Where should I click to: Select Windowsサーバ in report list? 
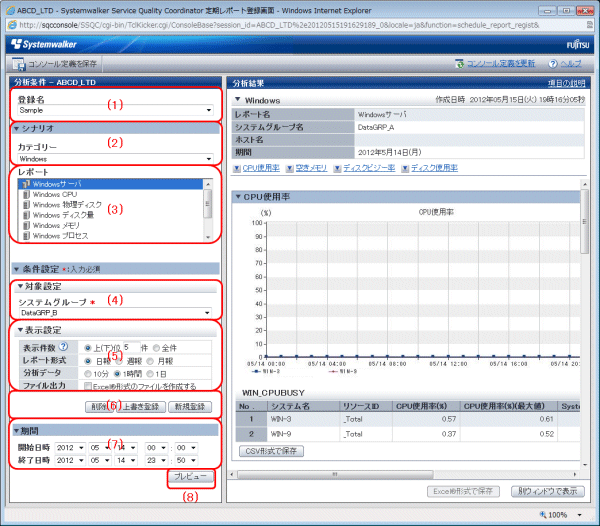111,184
